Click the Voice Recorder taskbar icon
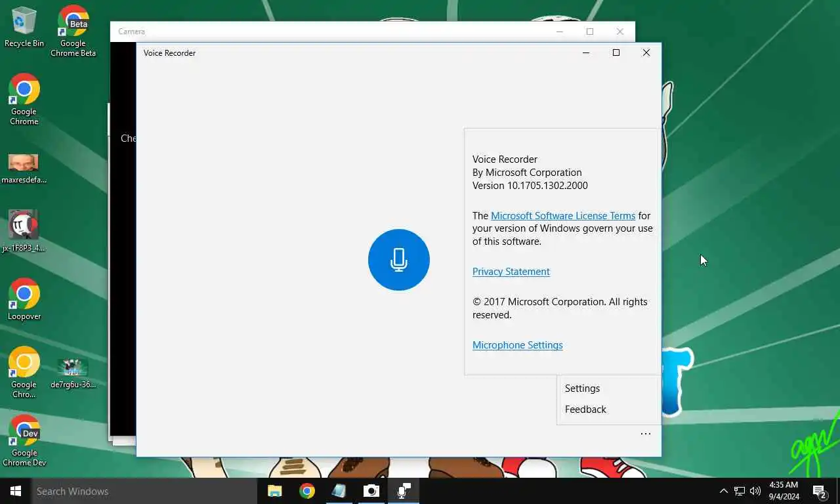 pos(404,491)
